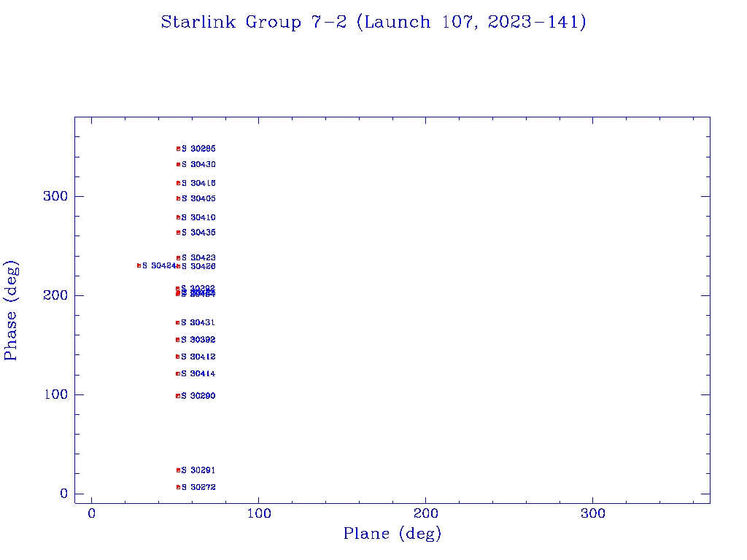Select the 'S 30435' satellite label
The width and height of the screenshot is (747, 560).
coord(198,233)
